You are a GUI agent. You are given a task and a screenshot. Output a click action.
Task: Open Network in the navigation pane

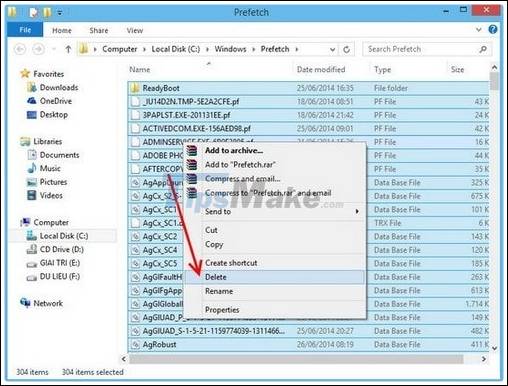coord(48,303)
